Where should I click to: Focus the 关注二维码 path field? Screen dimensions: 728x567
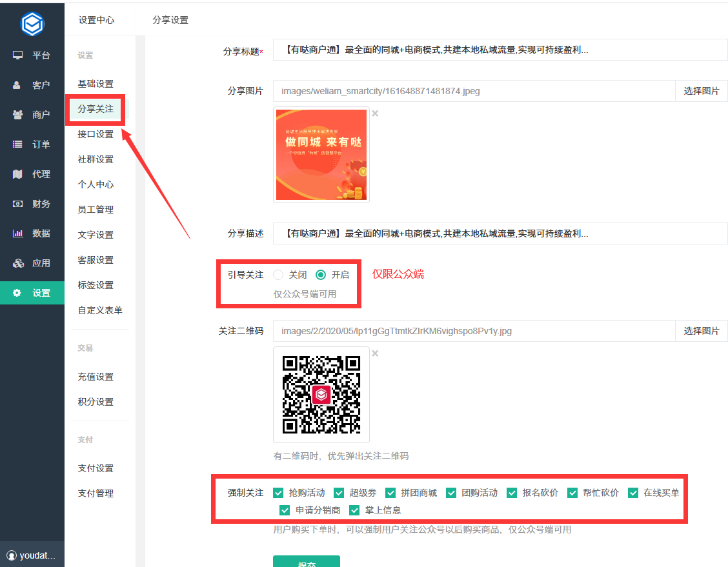coord(474,331)
